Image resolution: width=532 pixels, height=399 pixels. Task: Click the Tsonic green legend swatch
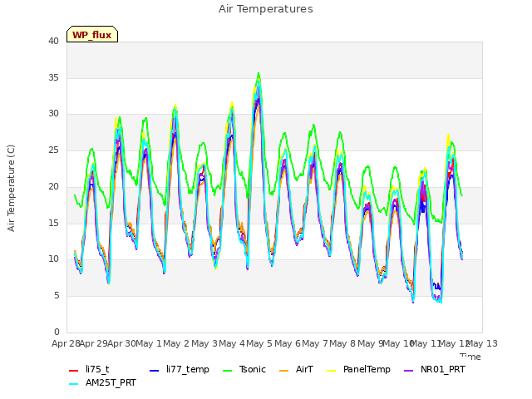click(227, 371)
